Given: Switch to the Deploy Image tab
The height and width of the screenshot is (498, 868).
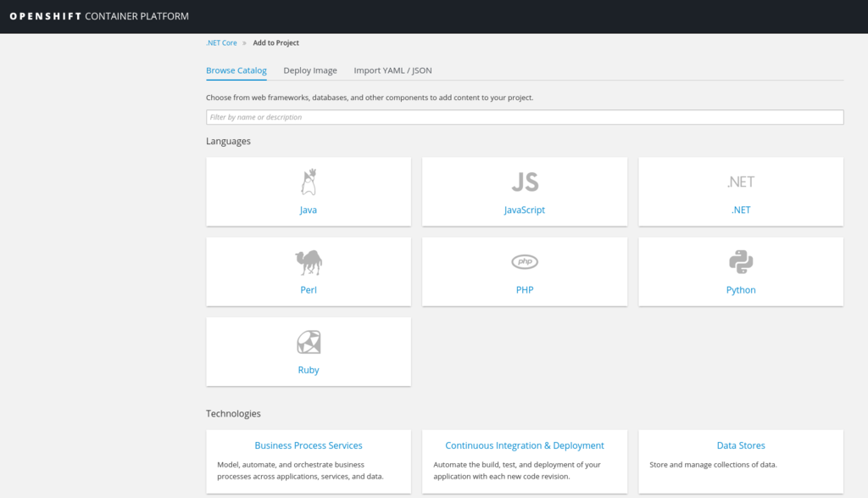Looking at the screenshot, I should point(310,70).
